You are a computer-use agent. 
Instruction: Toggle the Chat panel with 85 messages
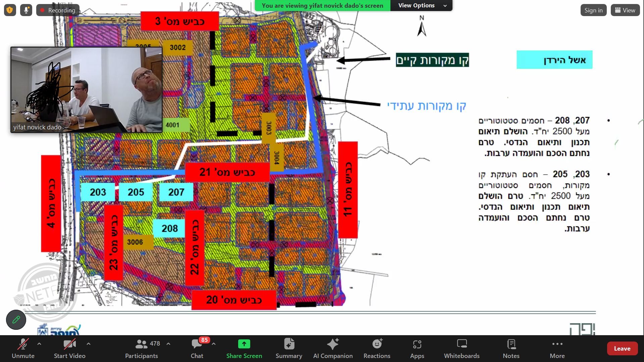[x=197, y=348]
